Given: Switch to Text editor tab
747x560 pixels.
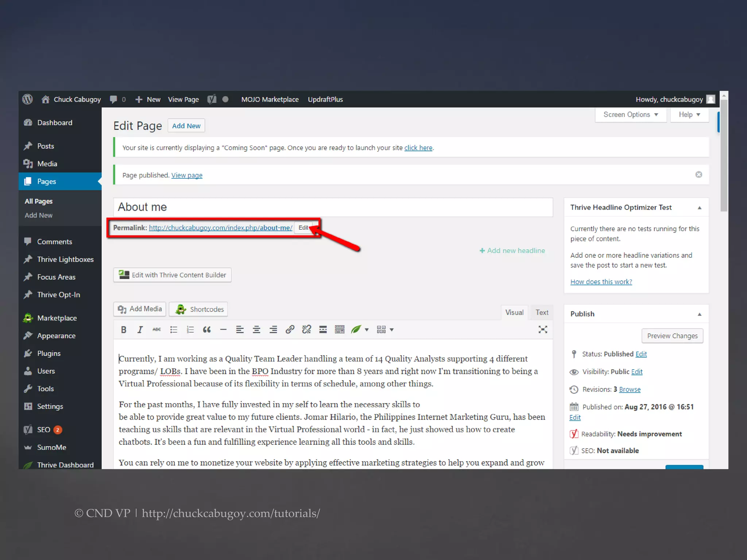Looking at the screenshot, I should 542,312.
